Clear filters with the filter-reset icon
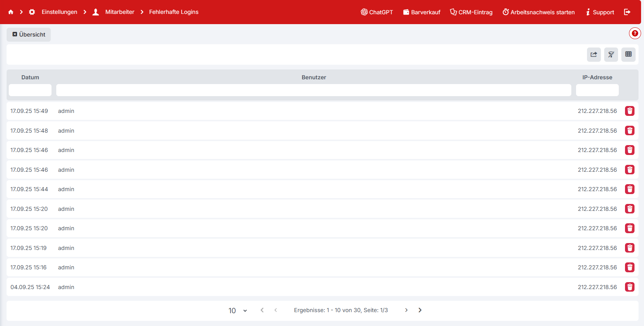The width and height of the screenshot is (644, 326). pyautogui.click(x=611, y=54)
